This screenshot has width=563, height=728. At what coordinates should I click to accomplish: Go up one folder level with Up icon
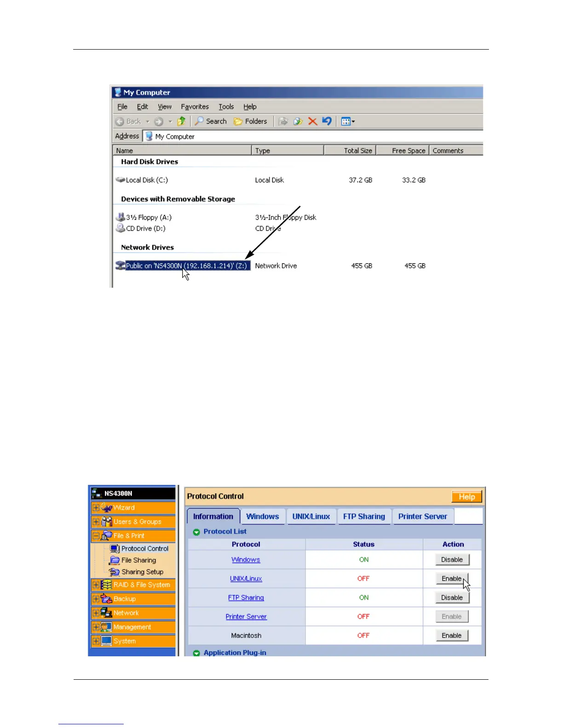click(x=181, y=121)
